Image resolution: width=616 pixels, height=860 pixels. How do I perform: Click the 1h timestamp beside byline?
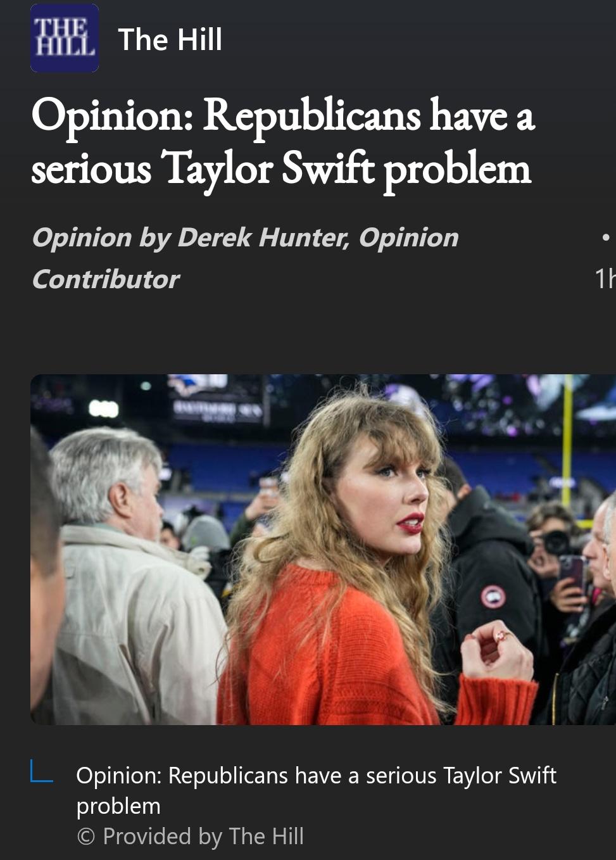tap(605, 279)
